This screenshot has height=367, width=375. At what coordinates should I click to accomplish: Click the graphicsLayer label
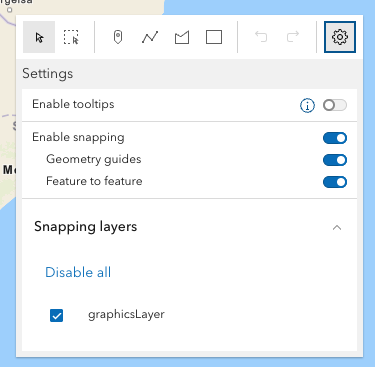126,315
